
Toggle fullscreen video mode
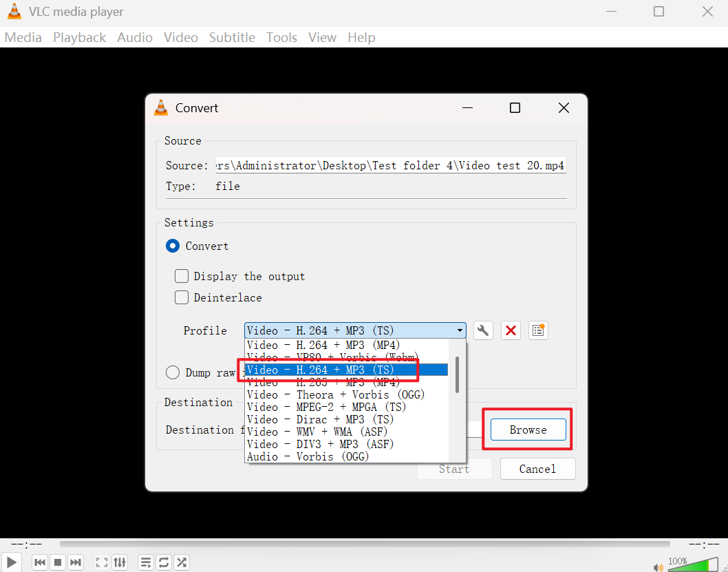tap(102, 563)
